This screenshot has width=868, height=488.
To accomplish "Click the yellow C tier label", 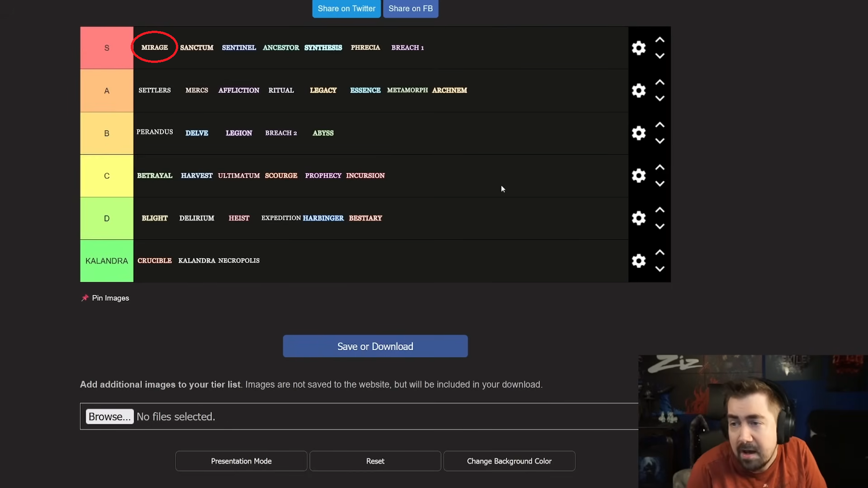I will click(x=107, y=176).
